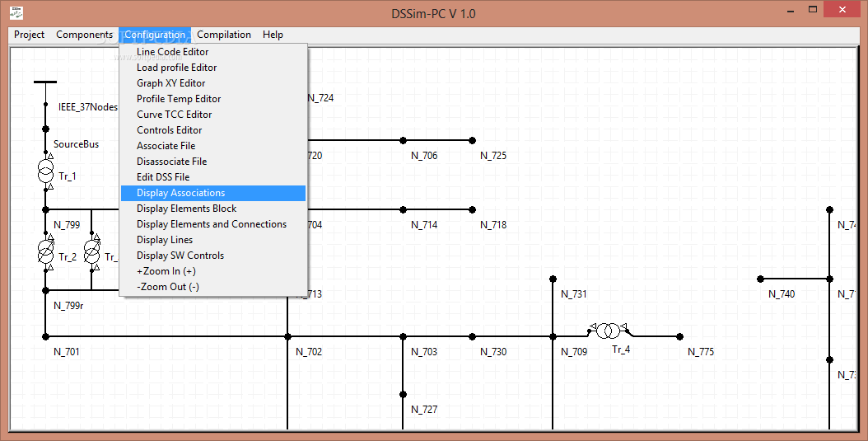
Task: Click the node dot above N_799r
Action: 45,290
